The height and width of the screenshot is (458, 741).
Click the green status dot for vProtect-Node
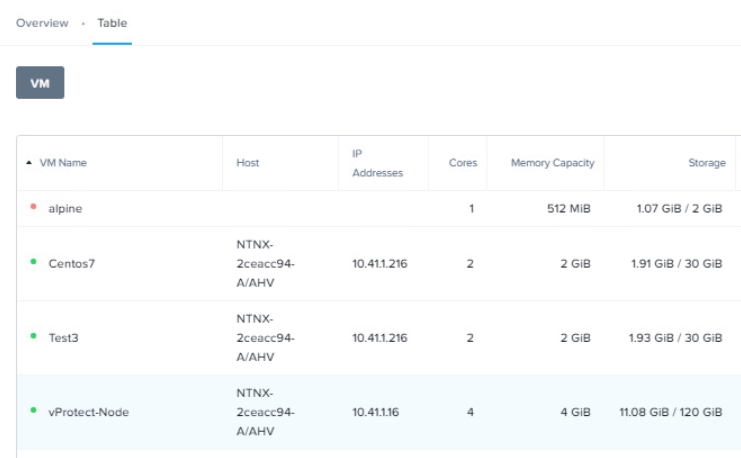pos(33,411)
